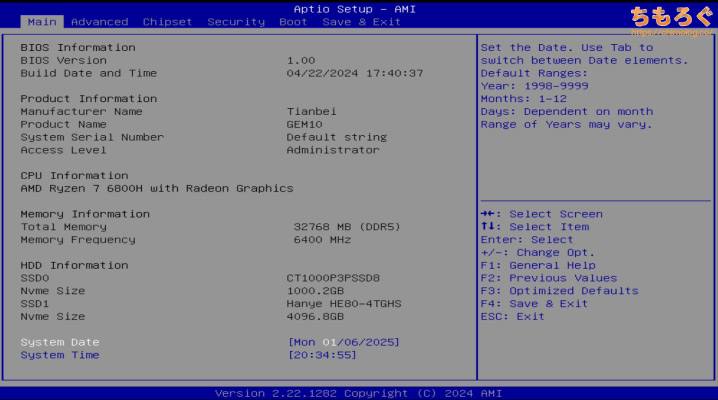Click the Memory Frequency label
Image resolution: width=718 pixels, height=400 pixels.
click(78, 239)
